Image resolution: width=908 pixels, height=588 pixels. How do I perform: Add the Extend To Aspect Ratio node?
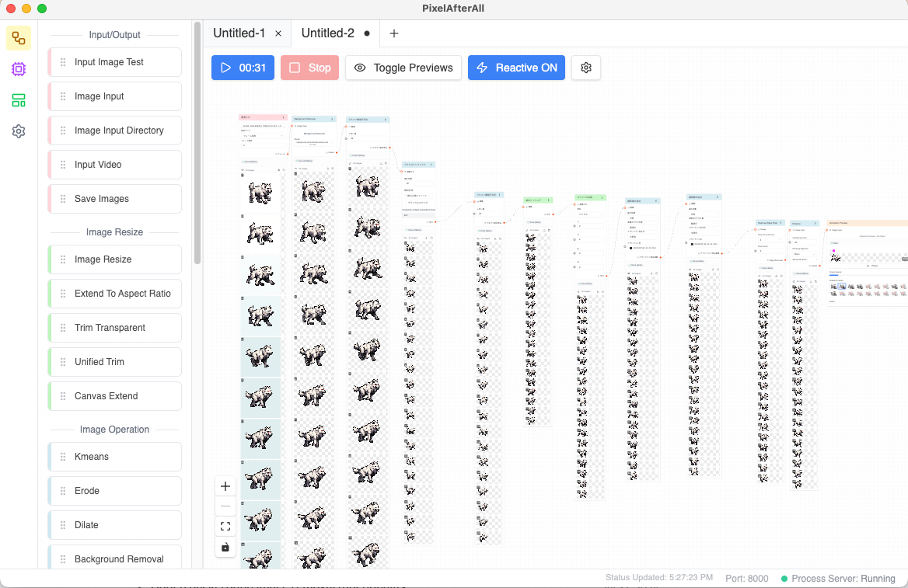coord(114,294)
